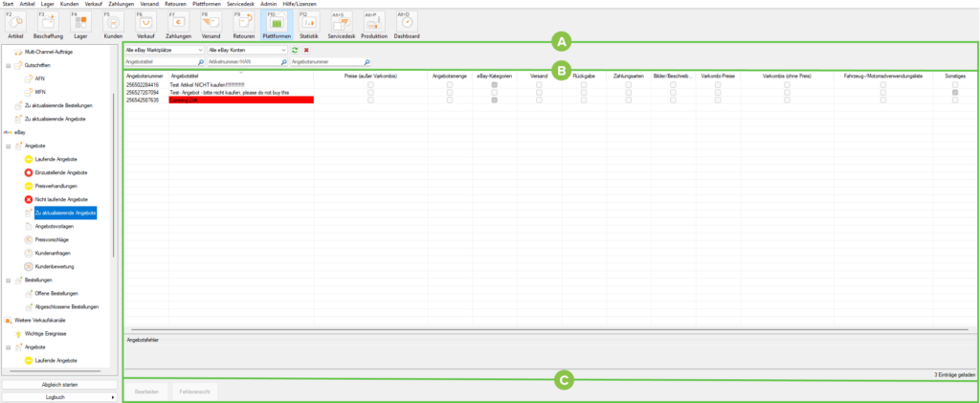Open the Artikel toolbar module

[15, 23]
